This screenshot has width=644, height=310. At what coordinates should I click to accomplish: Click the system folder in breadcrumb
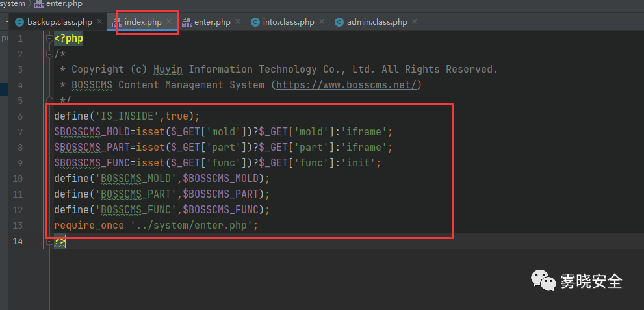13,4
